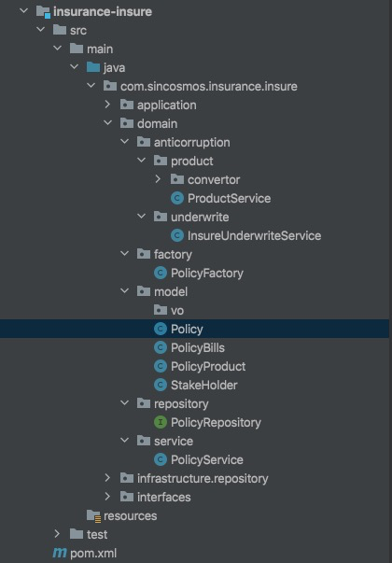
Task: Expand the test folder
Action: tap(57, 534)
